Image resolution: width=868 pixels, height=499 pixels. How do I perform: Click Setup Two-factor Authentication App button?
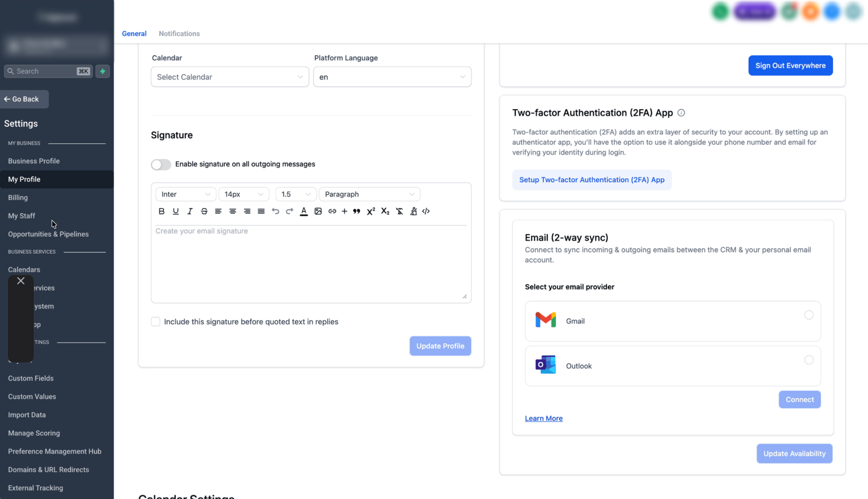click(x=592, y=180)
